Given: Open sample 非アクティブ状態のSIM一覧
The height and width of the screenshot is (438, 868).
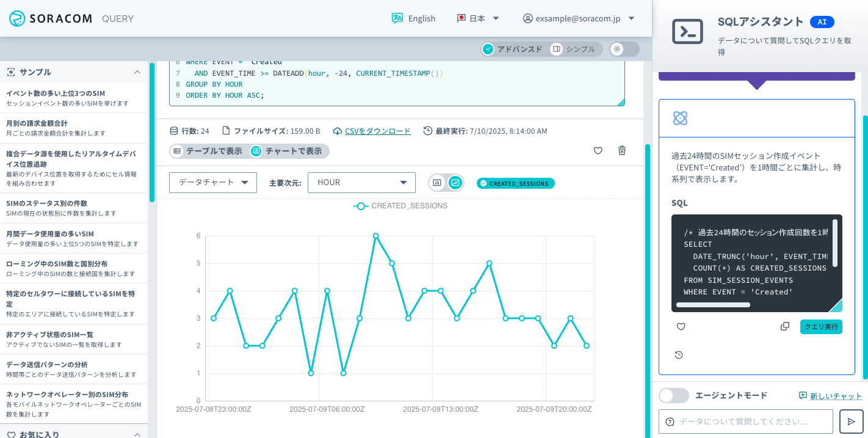Looking at the screenshot, I should pos(74,339).
